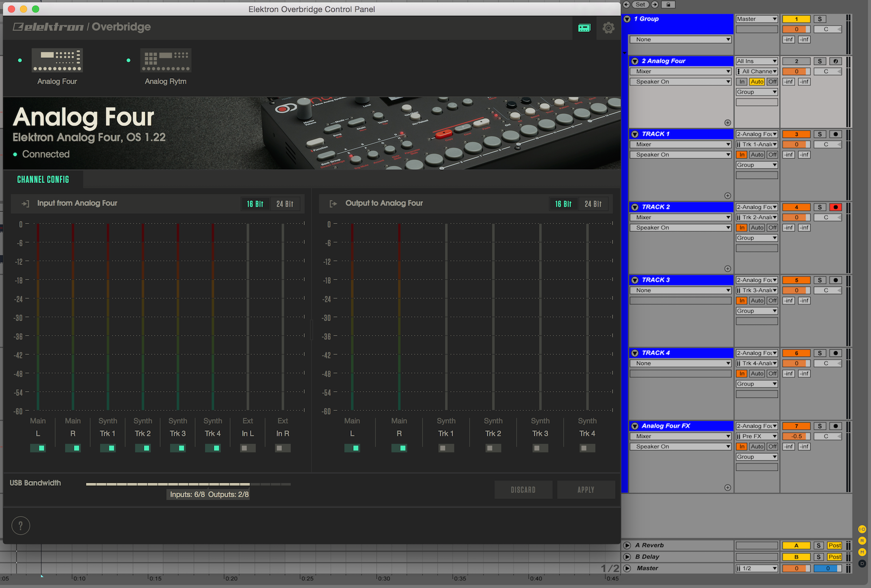Arm Analog Four FX track for recording
Viewport: 871px width, 588px height.
pos(836,426)
